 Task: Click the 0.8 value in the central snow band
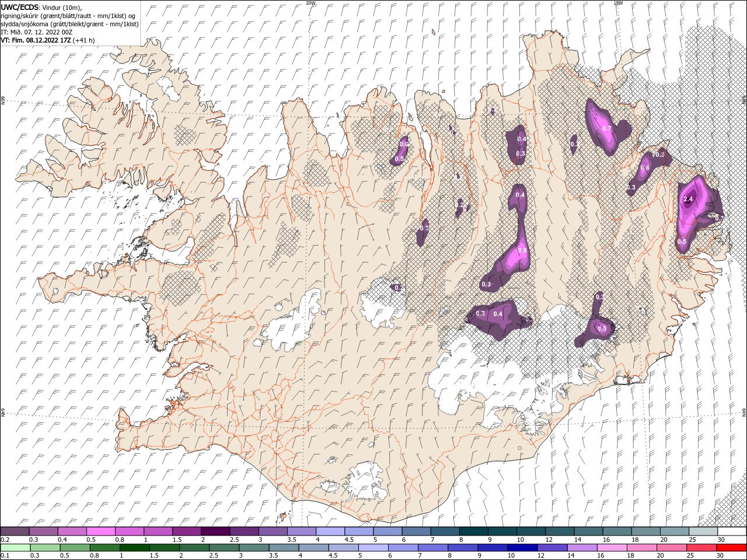coord(522,251)
